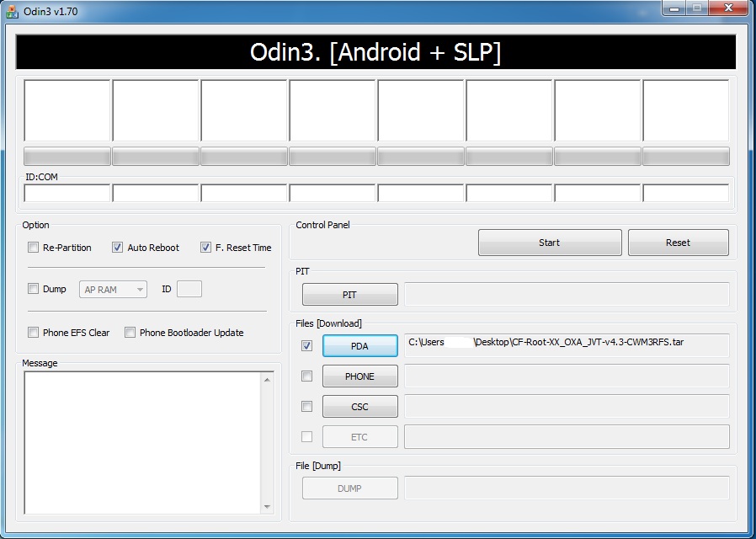Click the Dump ID input box

pyautogui.click(x=189, y=289)
